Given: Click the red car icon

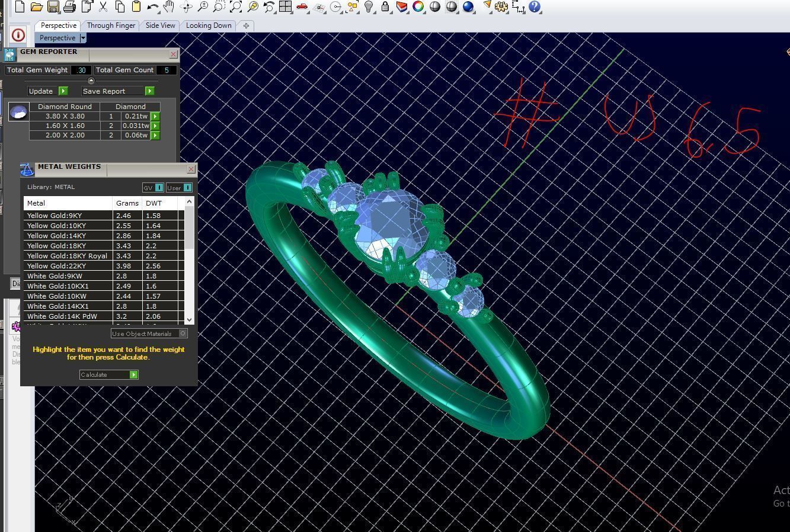Looking at the screenshot, I should [x=302, y=7].
